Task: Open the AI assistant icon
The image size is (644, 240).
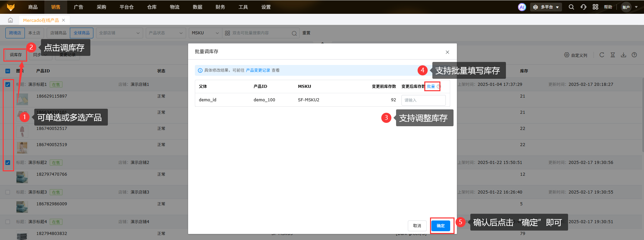Action: [522, 7]
